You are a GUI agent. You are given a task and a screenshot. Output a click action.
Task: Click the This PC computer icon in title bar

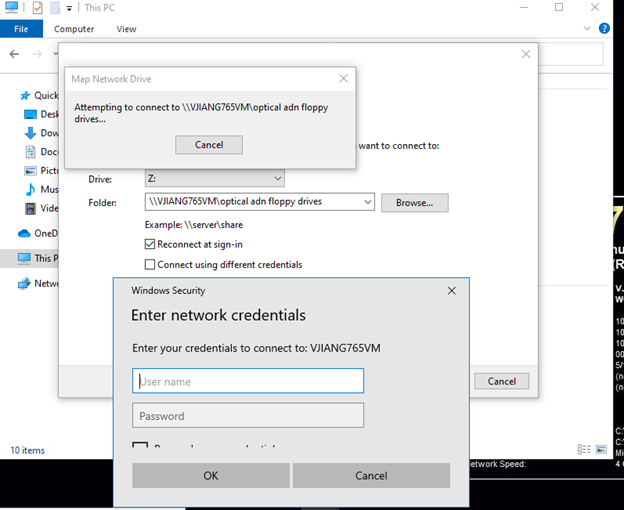click(12, 7)
